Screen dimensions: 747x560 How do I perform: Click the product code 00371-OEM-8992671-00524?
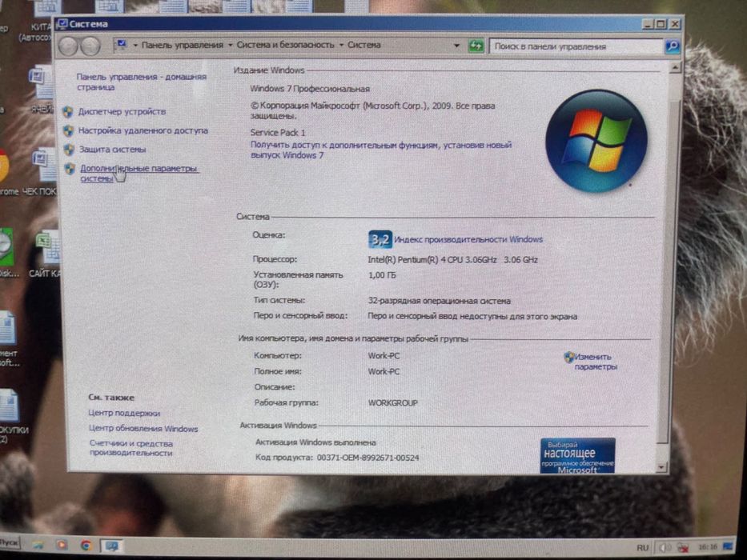[x=367, y=458]
